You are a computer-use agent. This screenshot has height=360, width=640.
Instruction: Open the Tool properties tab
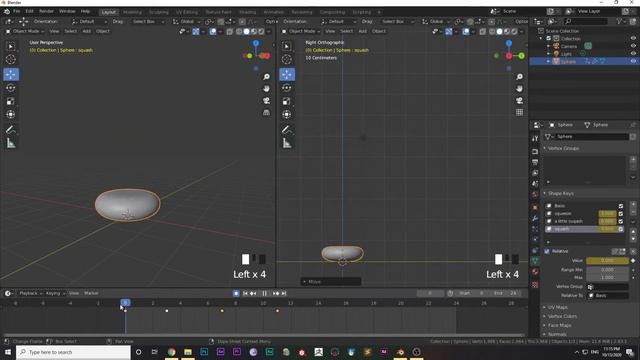[535, 139]
